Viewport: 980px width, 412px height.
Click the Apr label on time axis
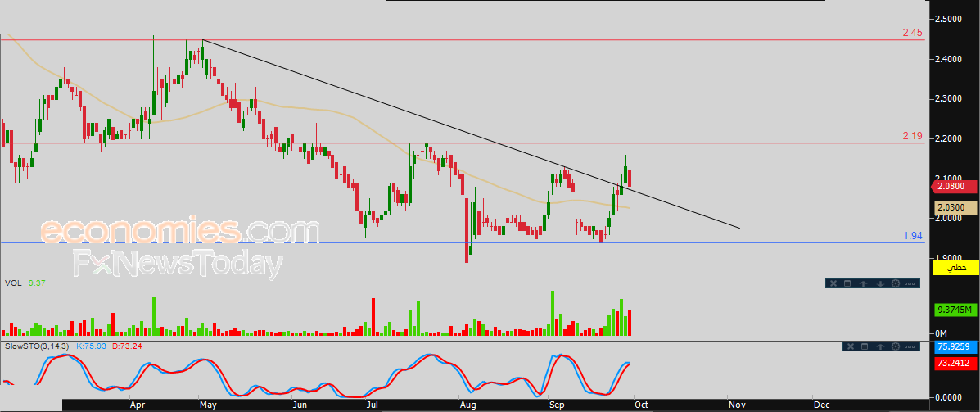click(x=137, y=405)
